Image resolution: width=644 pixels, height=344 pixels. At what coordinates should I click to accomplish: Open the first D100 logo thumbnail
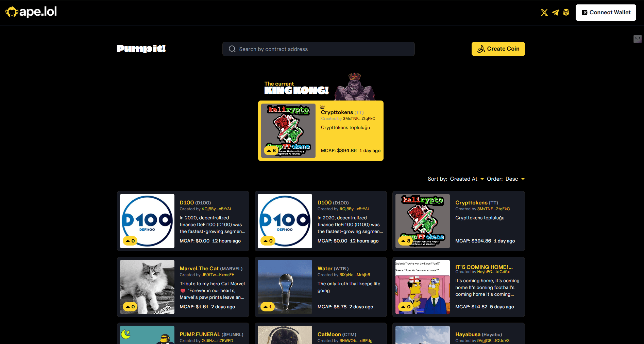click(147, 221)
